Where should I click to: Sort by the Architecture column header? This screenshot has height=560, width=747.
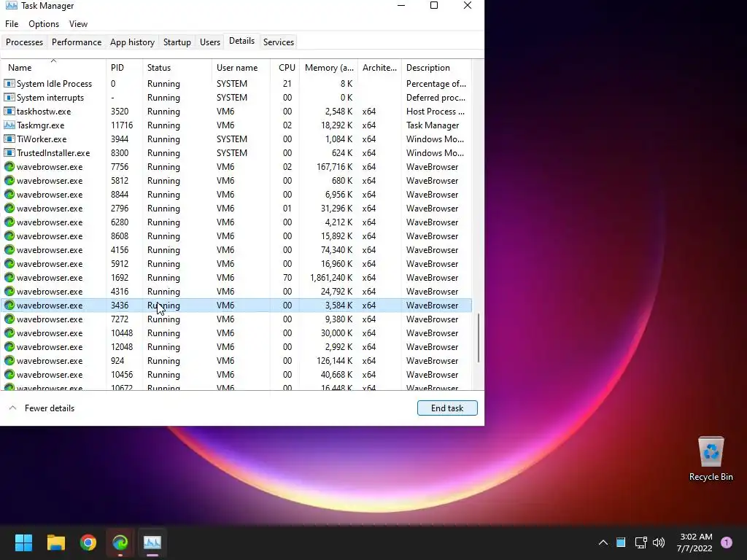point(379,67)
